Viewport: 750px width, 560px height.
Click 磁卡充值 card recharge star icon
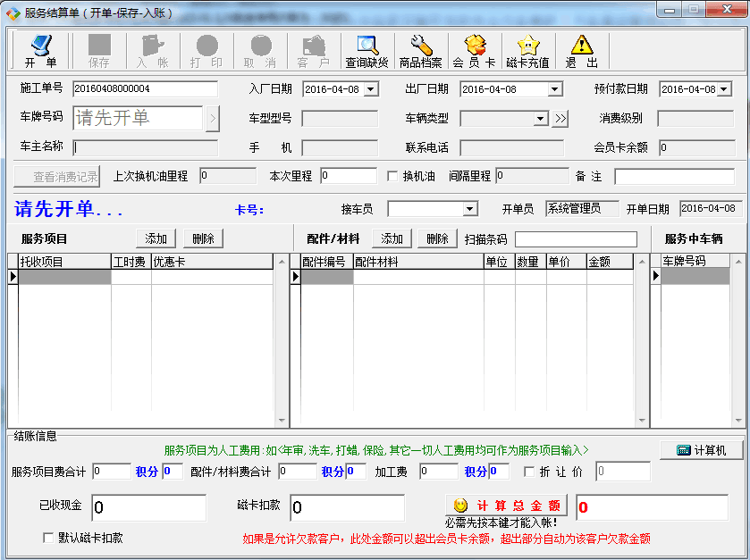527,51
